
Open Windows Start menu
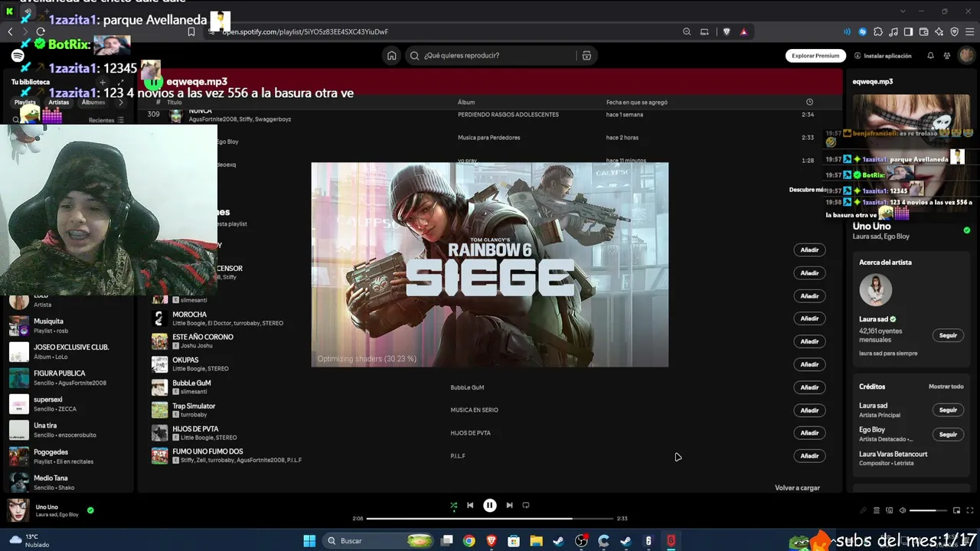pyautogui.click(x=309, y=541)
